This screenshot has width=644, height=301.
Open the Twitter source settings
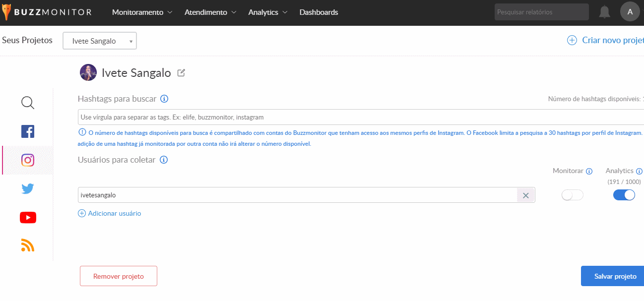[28, 189]
